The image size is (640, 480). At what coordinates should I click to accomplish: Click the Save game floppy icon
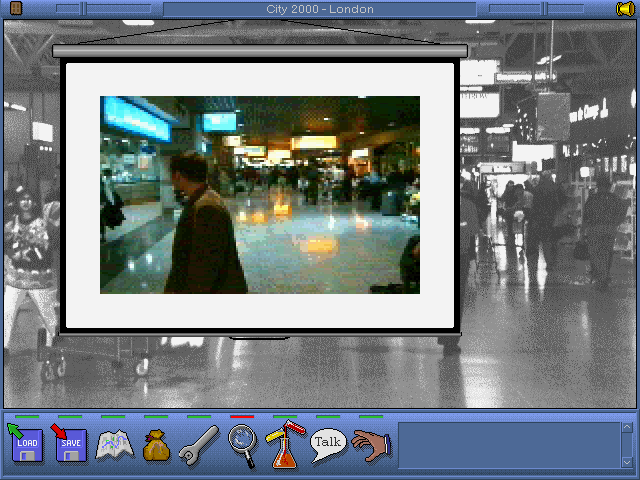tap(69, 443)
